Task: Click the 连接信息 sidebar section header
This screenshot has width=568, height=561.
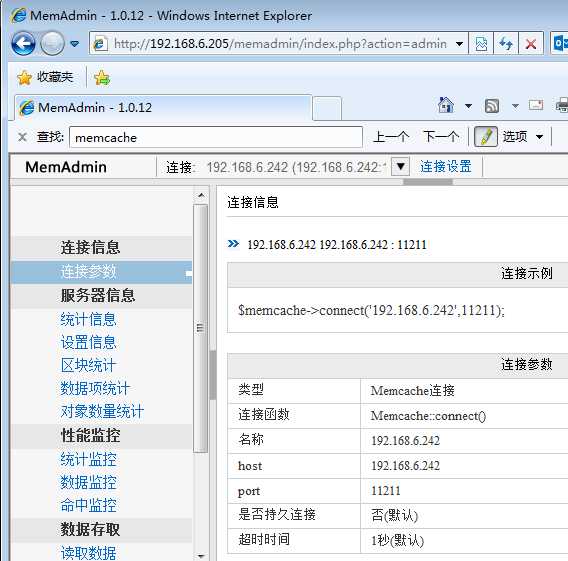Action: pyautogui.click(x=101, y=248)
